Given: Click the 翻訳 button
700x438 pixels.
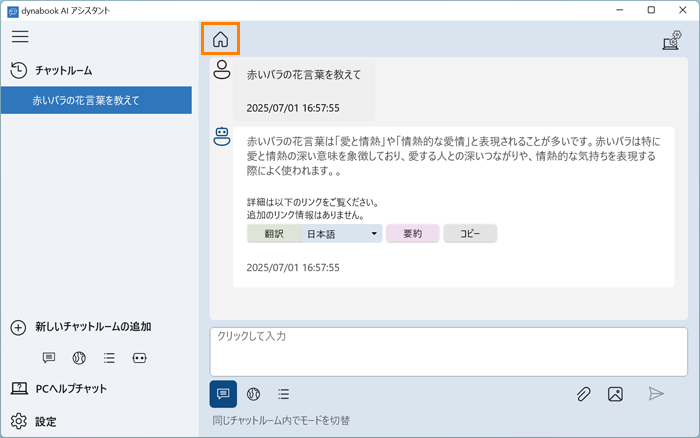Looking at the screenshot, I should pyautogui.click(x=274, y=234).
